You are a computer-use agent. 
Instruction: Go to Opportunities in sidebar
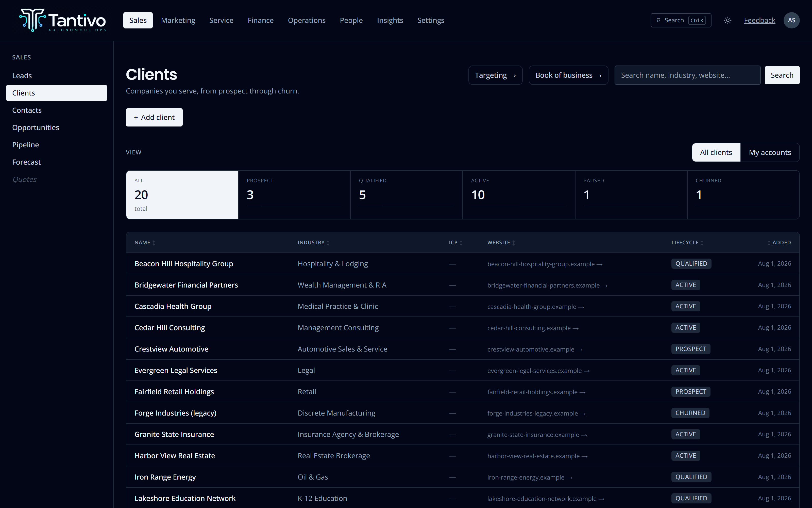56,128
